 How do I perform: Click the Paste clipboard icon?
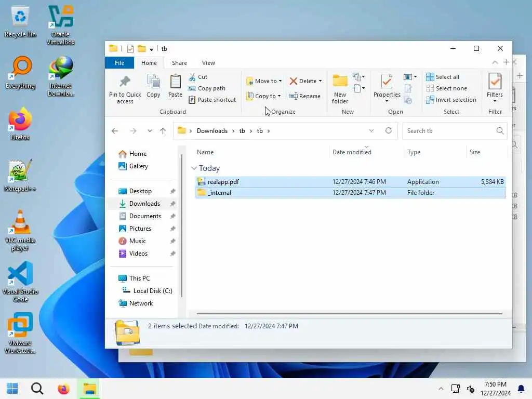coord(175,82)
